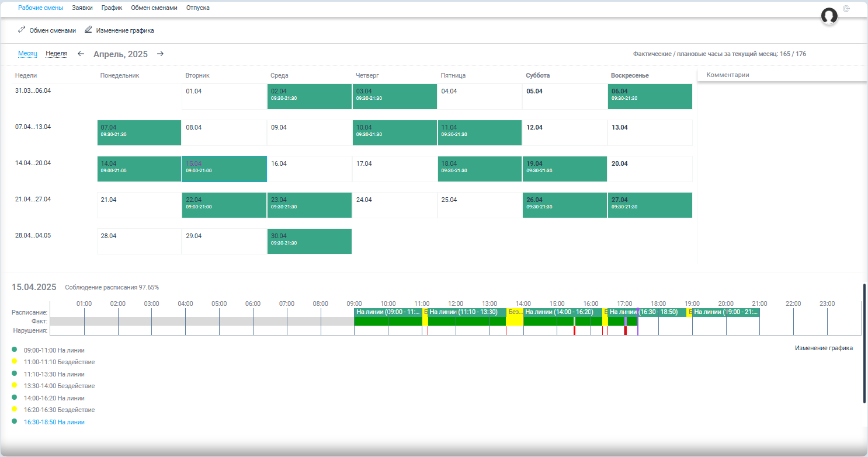The height and width of the screenshot is (457, 868).
Task: Switch calendar to Месяц view
Action: pyautogui.click(x=27, y=53)
